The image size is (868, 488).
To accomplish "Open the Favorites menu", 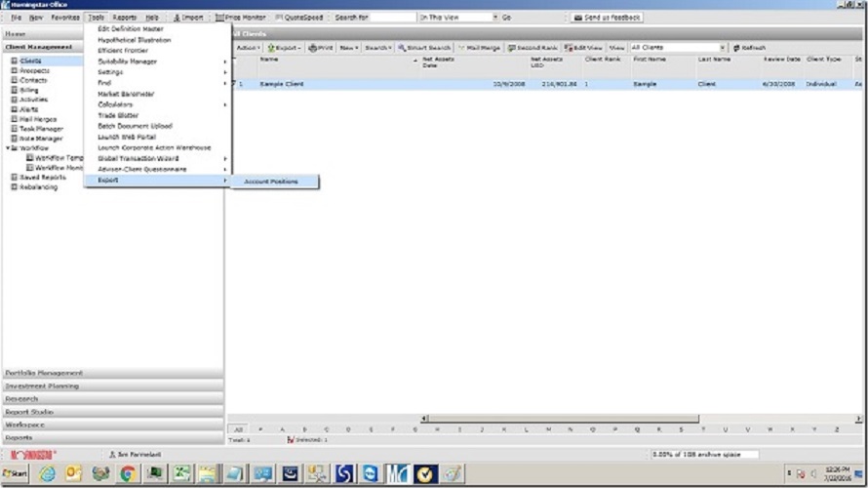I will pos(65,18).
